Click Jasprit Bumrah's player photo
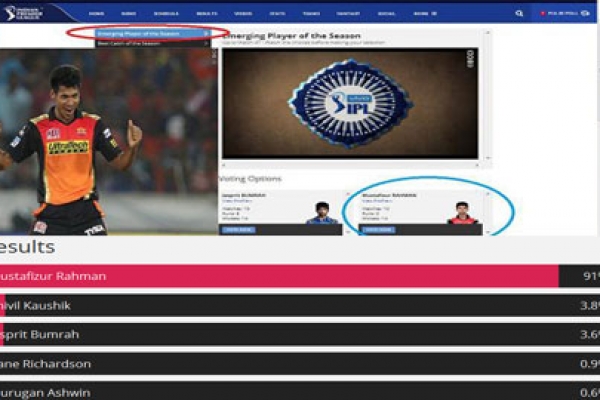 point(322,211)
